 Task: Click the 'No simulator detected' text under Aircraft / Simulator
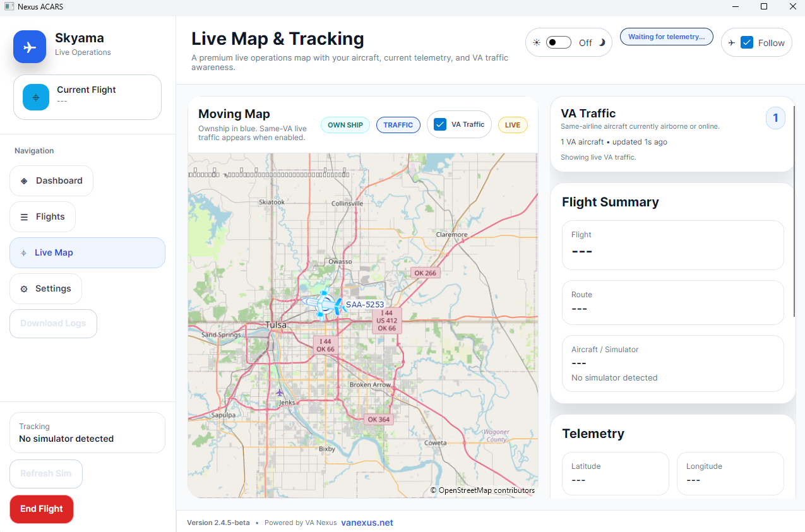point(614,378)
